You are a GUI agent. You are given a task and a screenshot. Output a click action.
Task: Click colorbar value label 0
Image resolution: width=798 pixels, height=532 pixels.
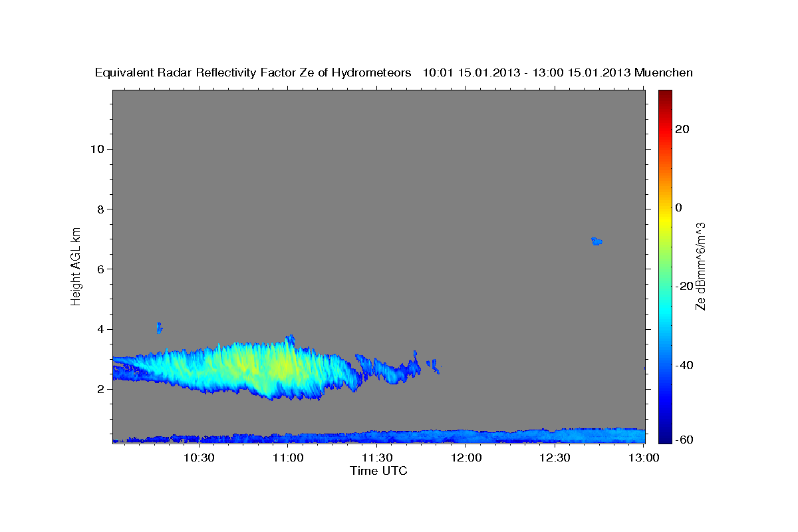pos(678,207)
